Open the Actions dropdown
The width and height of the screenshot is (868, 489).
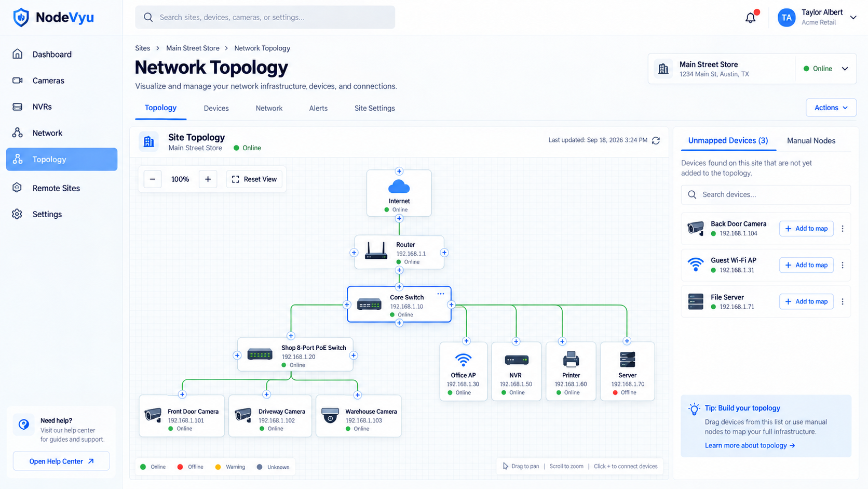click(x=831, y=108)
